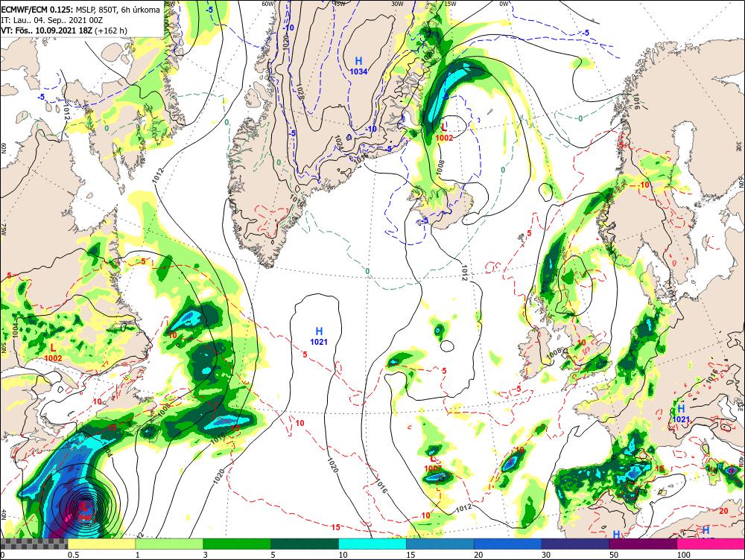Click the mid-Atlantic high 'H 1021'
This screenshot has height=560, width=745.
click(x=319, y=336)
